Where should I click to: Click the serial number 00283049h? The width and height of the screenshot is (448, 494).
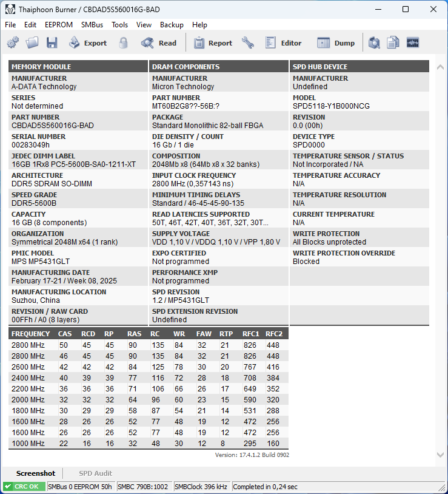point(30,145)
